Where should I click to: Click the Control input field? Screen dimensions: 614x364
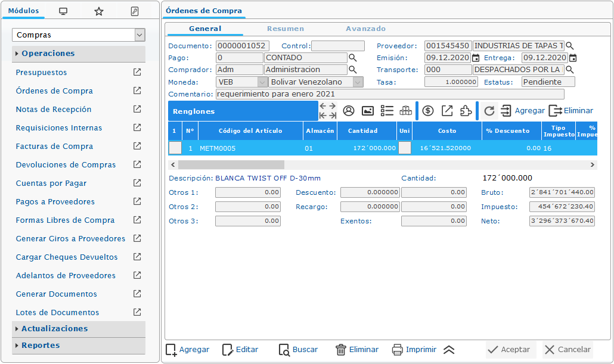point(338,46)
